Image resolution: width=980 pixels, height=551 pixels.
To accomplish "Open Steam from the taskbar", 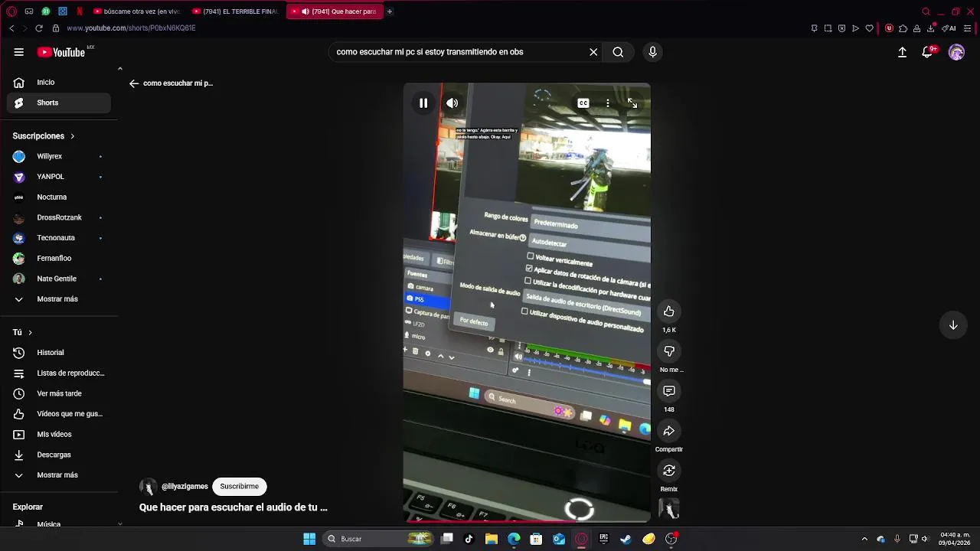I will (626, 539).
